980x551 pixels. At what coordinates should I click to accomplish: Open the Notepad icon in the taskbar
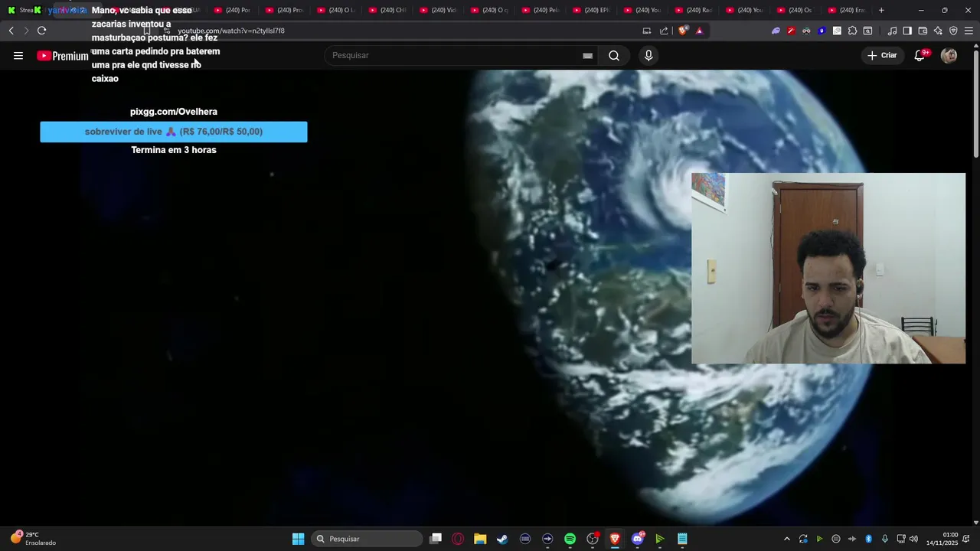[682, 539]
